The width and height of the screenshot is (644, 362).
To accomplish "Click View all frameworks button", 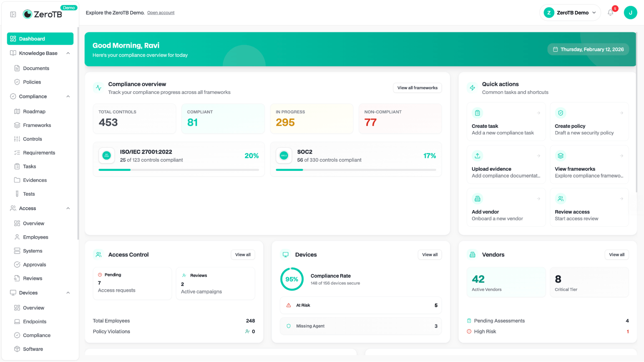I will point(417,88).
